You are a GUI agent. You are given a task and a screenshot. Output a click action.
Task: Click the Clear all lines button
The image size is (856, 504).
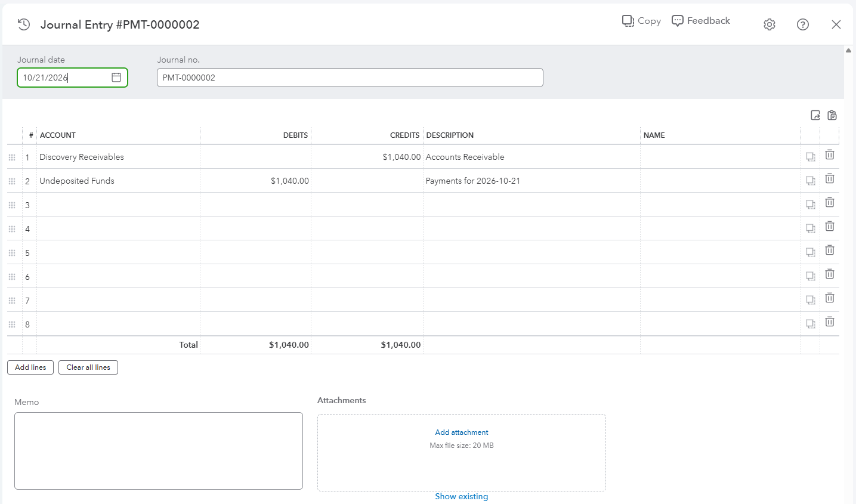88,367
